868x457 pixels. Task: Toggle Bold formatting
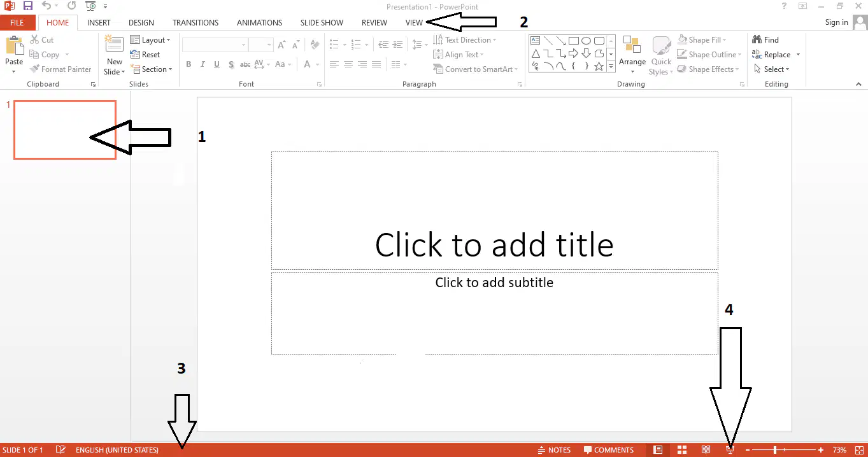pos(189,64)
